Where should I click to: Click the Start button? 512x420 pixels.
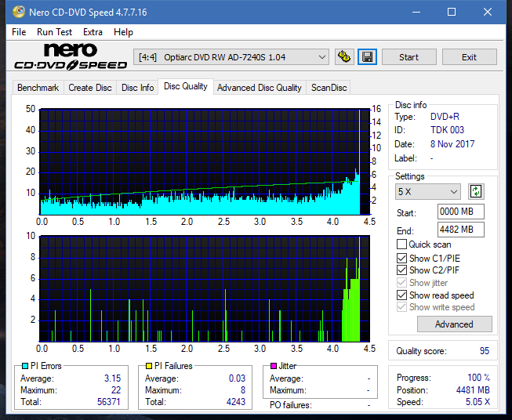(409, 57)
